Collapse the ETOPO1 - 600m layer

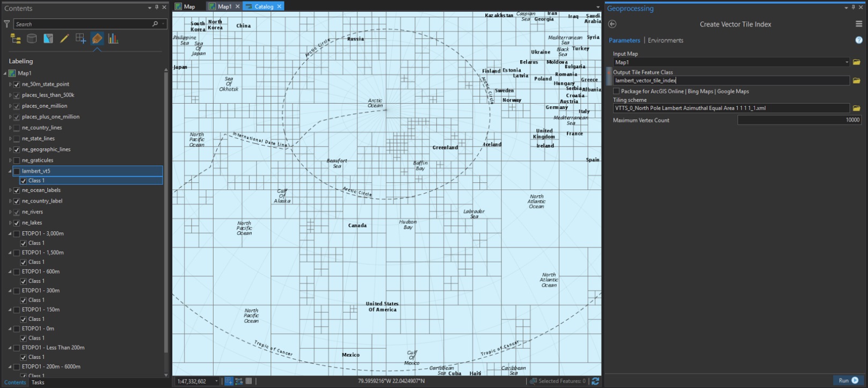click(10, 272)
